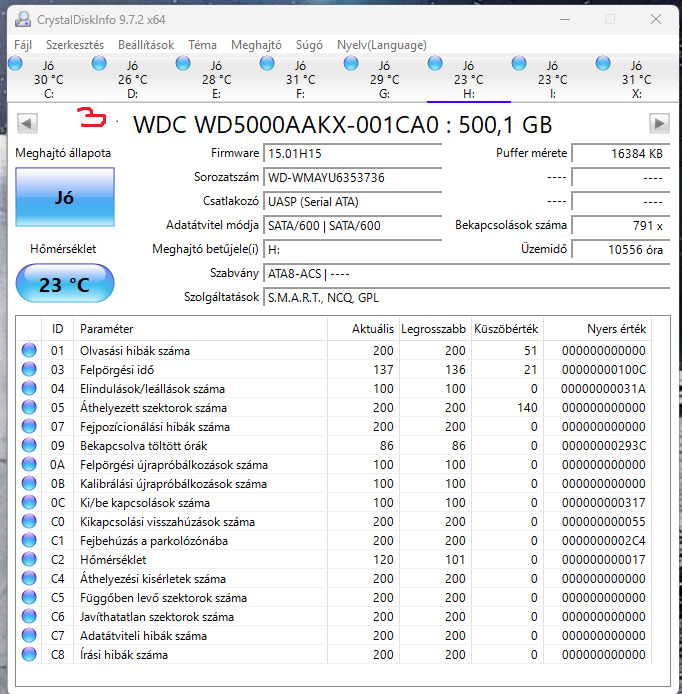Click status icon of row 0A Felpörgési újrapróbálkozások

(29, 464)
